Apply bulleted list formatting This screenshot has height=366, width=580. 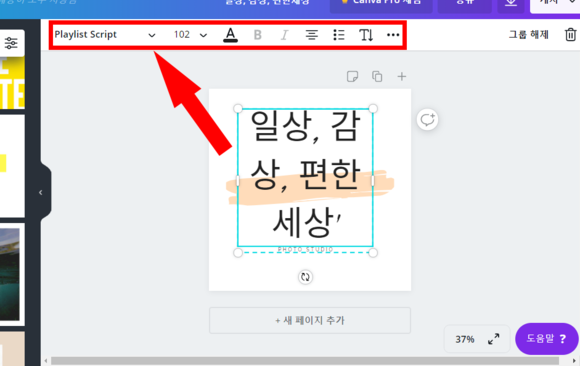coord(339,35)
